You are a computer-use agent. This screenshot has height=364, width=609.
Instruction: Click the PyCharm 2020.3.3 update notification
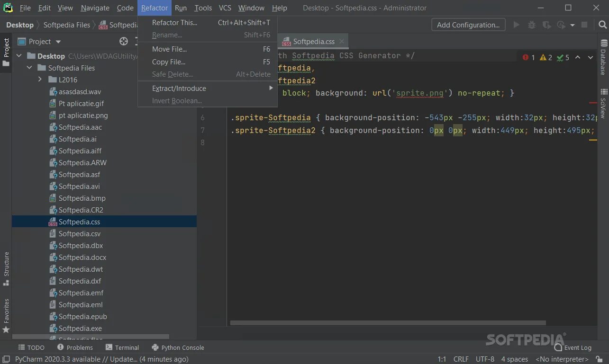pos(102,359)
